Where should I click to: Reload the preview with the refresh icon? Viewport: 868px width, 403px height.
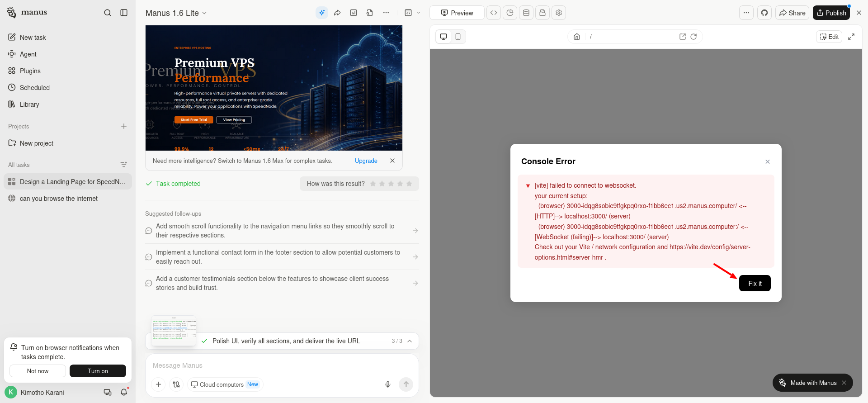693,37
